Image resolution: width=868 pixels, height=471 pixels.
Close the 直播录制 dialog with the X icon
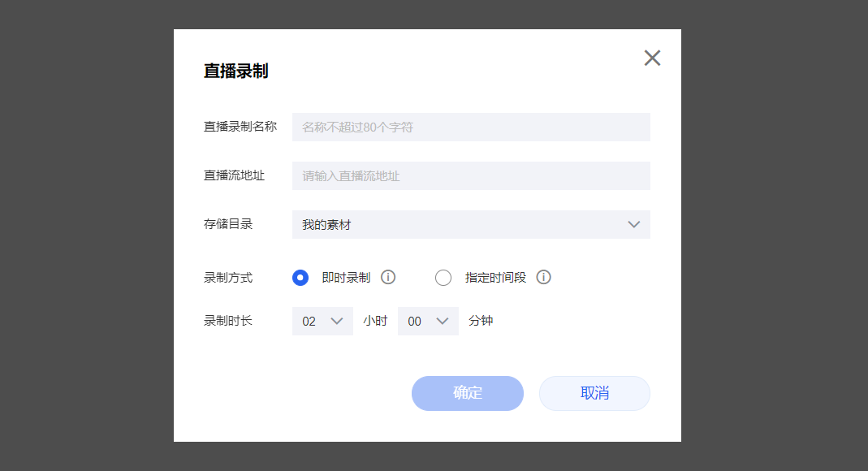(652, 58)
